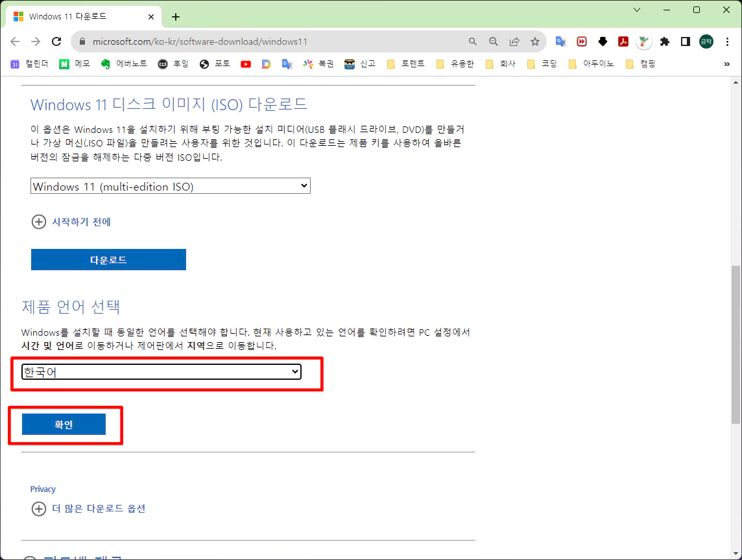This screenshot has height=560, width=742.
Task: Open the YouTube bookmark
Action: coord(246,64)
